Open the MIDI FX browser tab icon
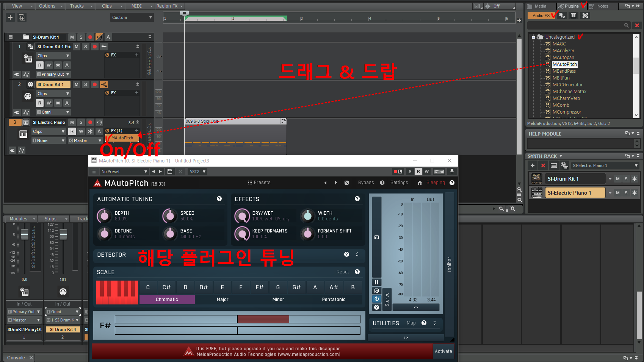 pyautogui.click(x=562, y=16)
